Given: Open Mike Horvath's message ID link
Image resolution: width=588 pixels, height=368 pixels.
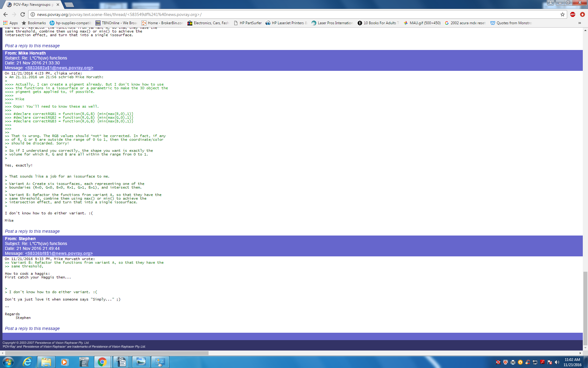Looking at the screenshot, I should [59, 68].
